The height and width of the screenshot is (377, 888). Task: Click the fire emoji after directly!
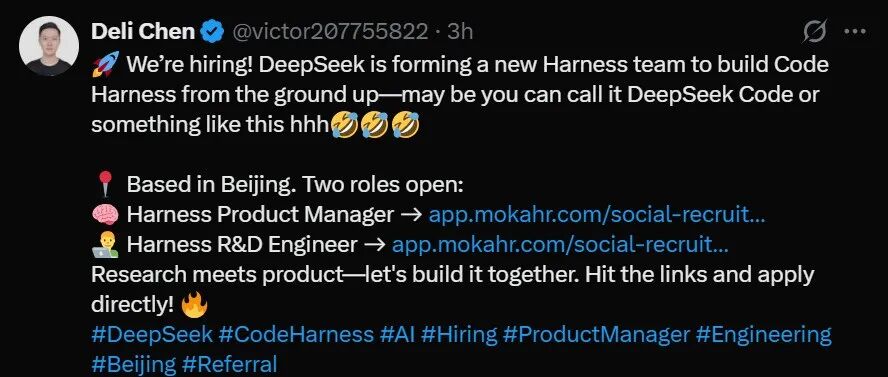pos(194,305)
